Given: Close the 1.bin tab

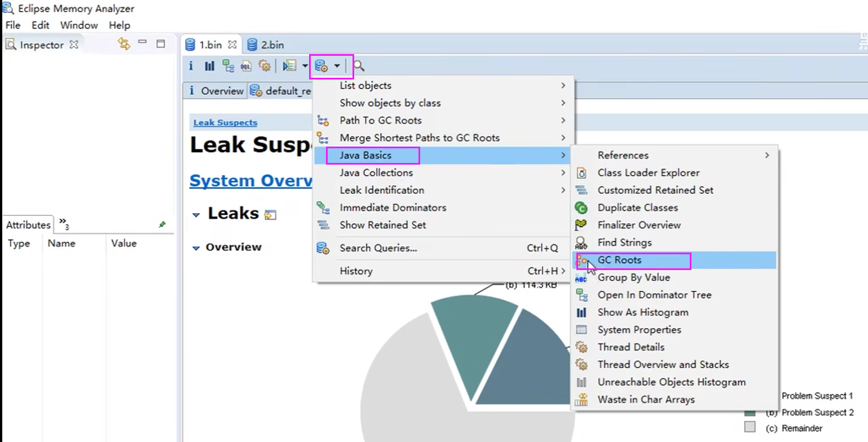Looking at the screenshot, I should pyautogui.click(x=232, y=45).
